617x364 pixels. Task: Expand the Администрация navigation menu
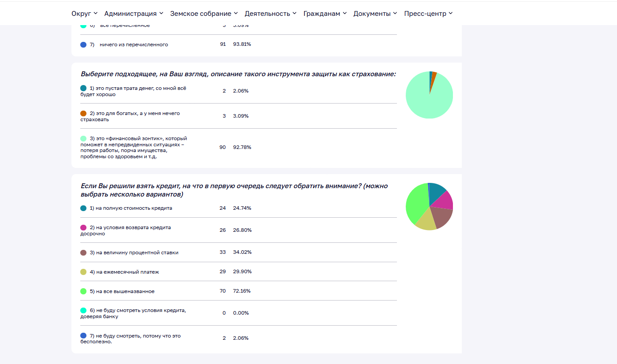(134, 14)
